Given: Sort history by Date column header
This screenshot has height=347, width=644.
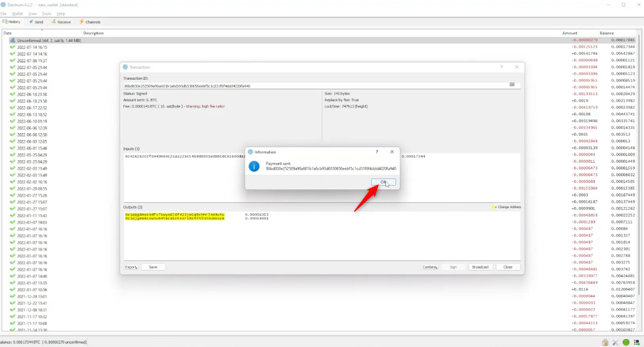Looking at the screenshot, I should [8, 33].
